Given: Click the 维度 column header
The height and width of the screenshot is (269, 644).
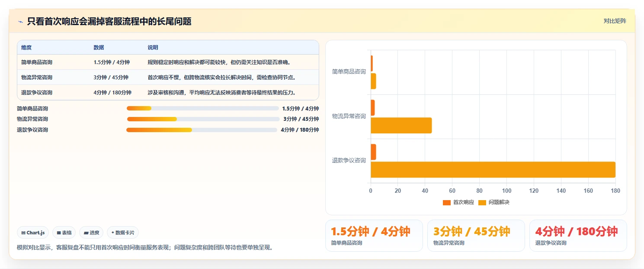Looking at the screenshot, I should coord(26,48).
